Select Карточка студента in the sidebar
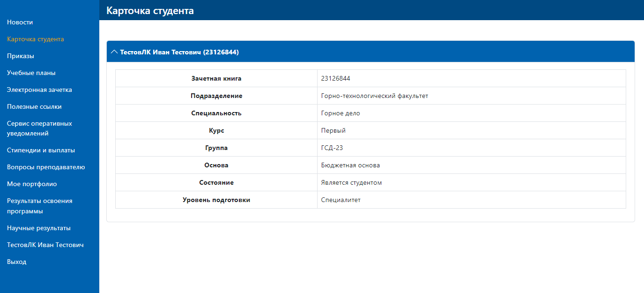 pyautogui.click(x=35, y=39)
